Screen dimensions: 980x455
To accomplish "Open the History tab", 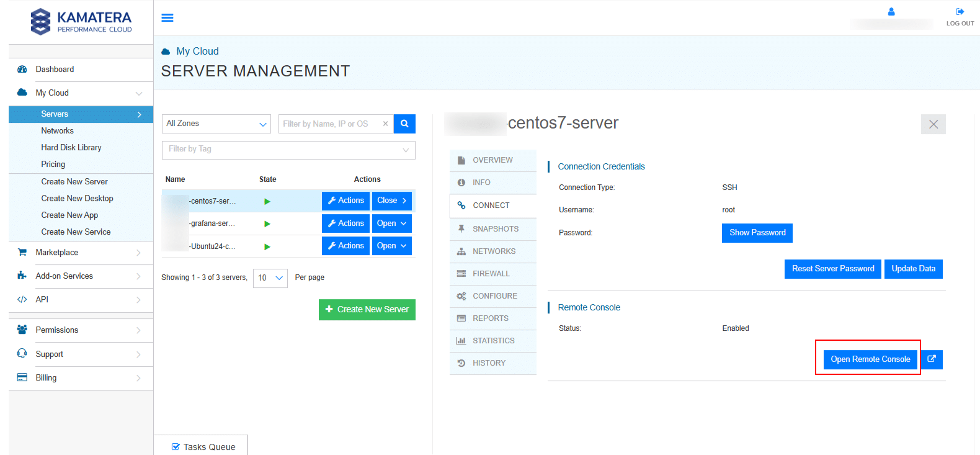I will click(x=493, y=363).
